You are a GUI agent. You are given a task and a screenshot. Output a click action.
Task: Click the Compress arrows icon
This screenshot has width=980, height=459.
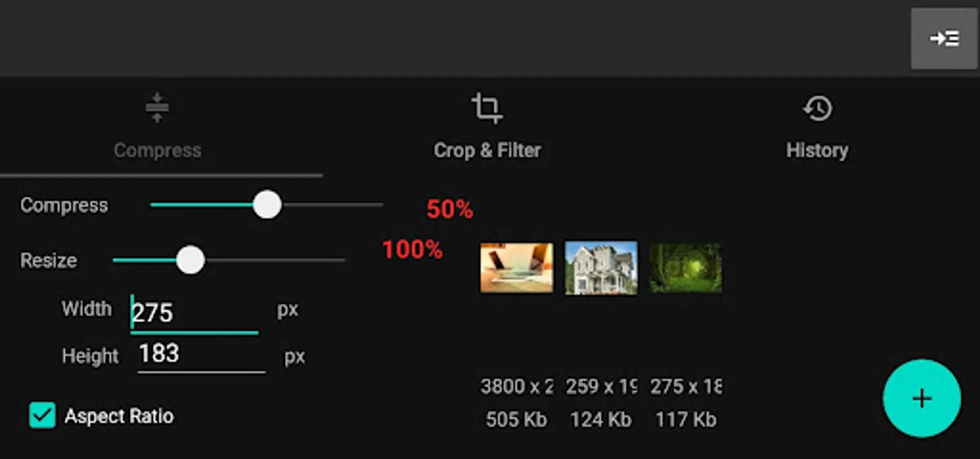[x=157, y=108]
